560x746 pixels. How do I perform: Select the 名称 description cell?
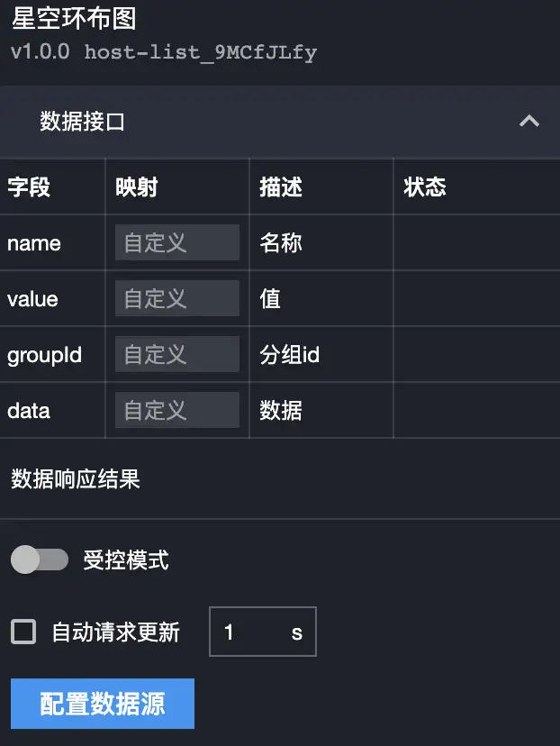(281, 243)
